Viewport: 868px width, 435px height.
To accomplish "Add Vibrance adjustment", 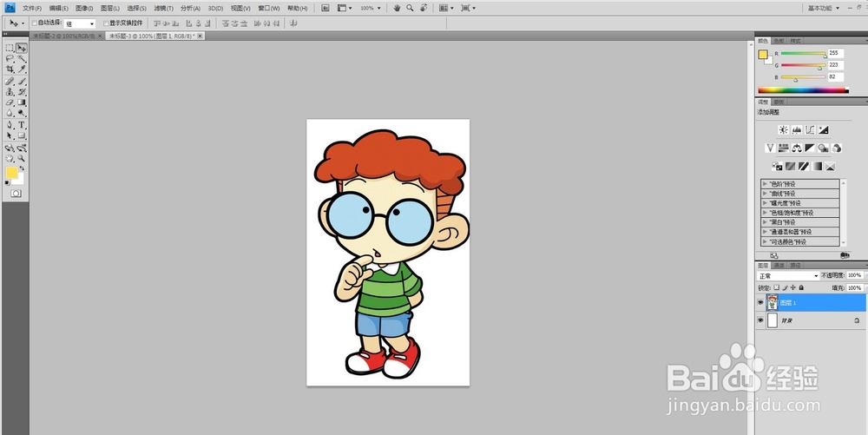I will [x=770, y=148].
